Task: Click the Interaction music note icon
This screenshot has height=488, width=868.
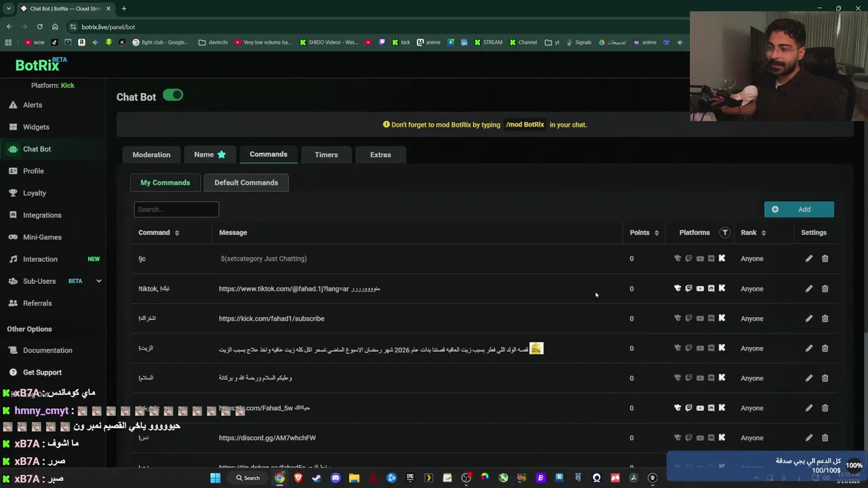Action: point(13,259)
